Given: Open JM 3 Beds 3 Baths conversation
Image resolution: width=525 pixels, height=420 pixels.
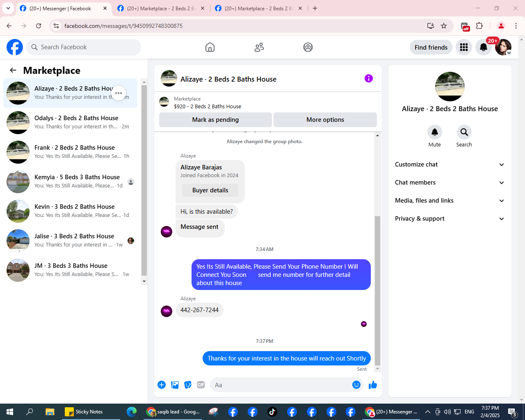Looking at the screenshot, I should pos(70,270).
